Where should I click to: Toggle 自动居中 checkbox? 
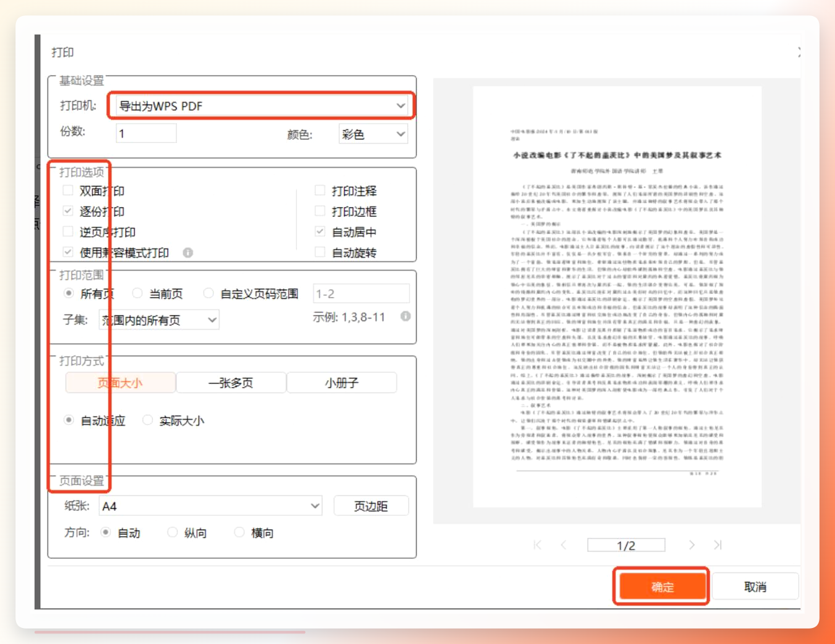320,232
